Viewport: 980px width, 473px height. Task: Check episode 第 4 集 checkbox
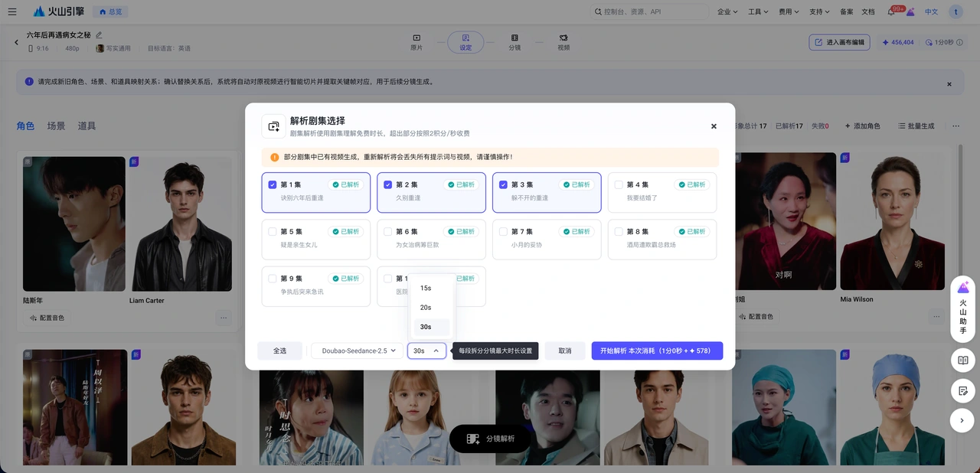(x=619, y=184)
